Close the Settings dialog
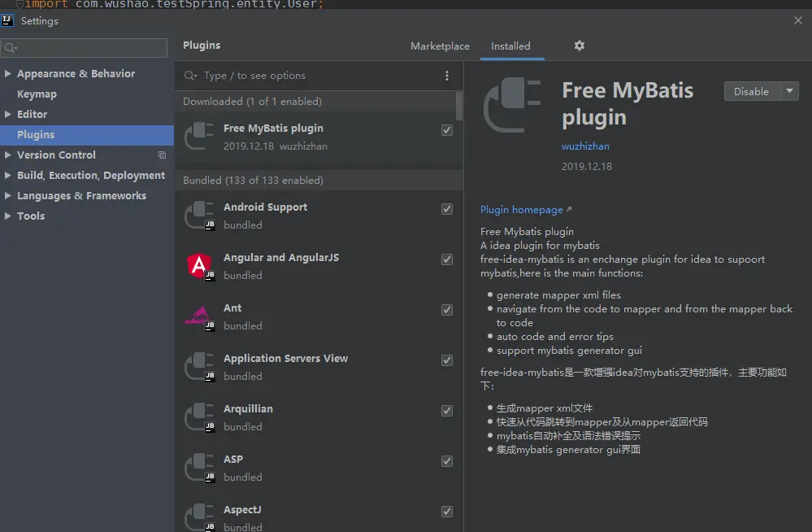The height and width of the screenshot is (532, 812). point(798,20)
